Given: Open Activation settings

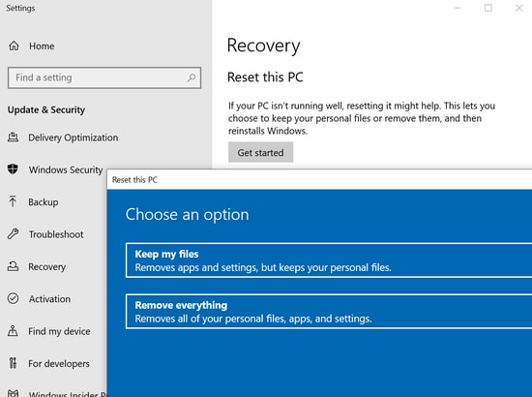Looking at the screenshot, I should (49, 299).
